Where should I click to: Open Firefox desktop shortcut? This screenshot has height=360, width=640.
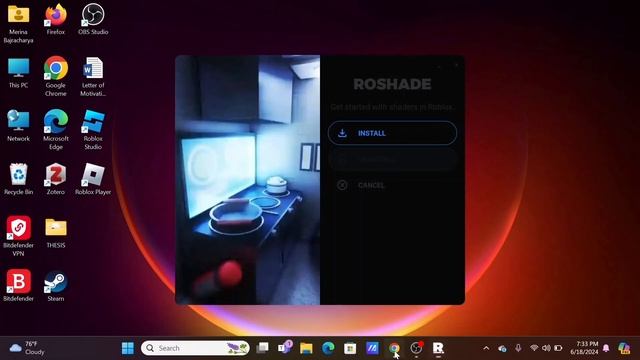point(56,20)
